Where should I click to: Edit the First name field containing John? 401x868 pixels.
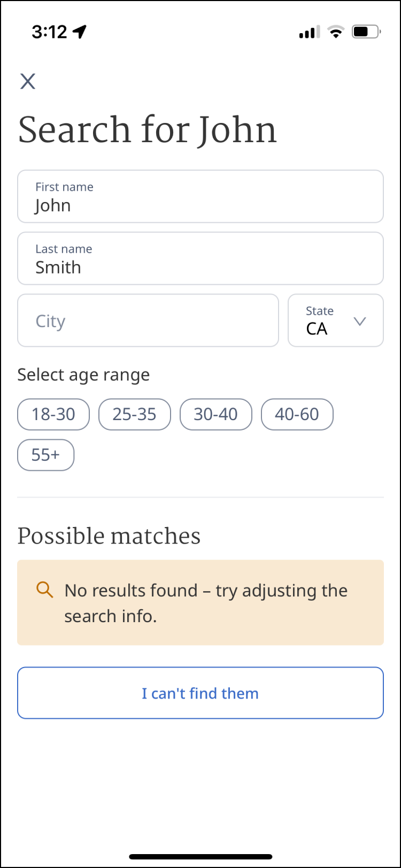200,196
